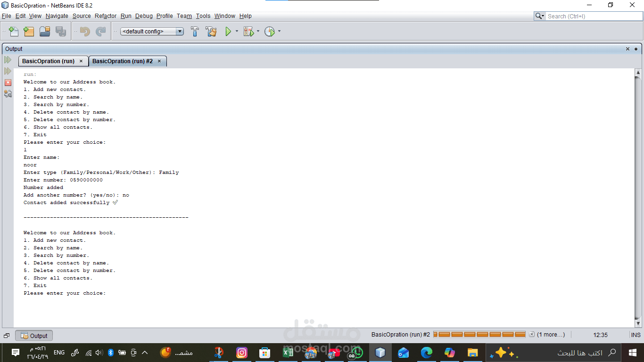Click the NetBeans cube icon in taskbar
Viewport: 644px width, 362px height.
point(380,353)
